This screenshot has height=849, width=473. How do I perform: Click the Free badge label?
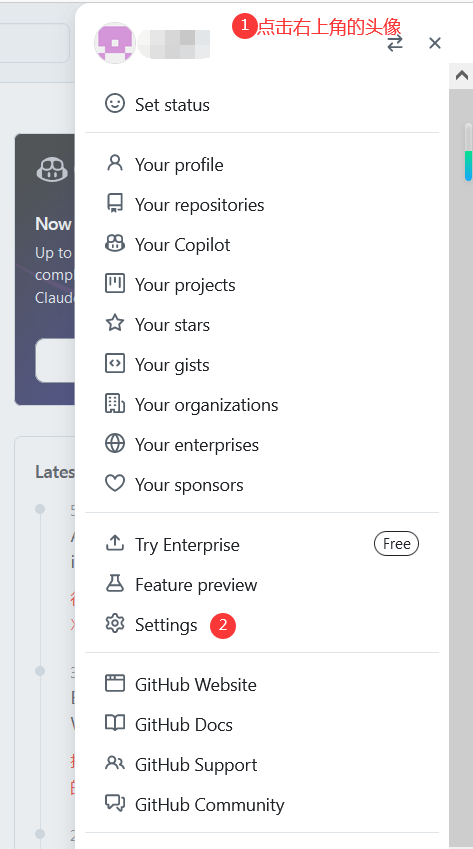pos(396,544)
